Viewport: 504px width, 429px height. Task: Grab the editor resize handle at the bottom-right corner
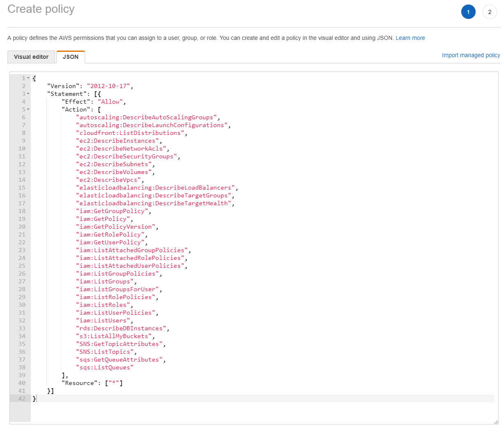(x=496, y=422)
